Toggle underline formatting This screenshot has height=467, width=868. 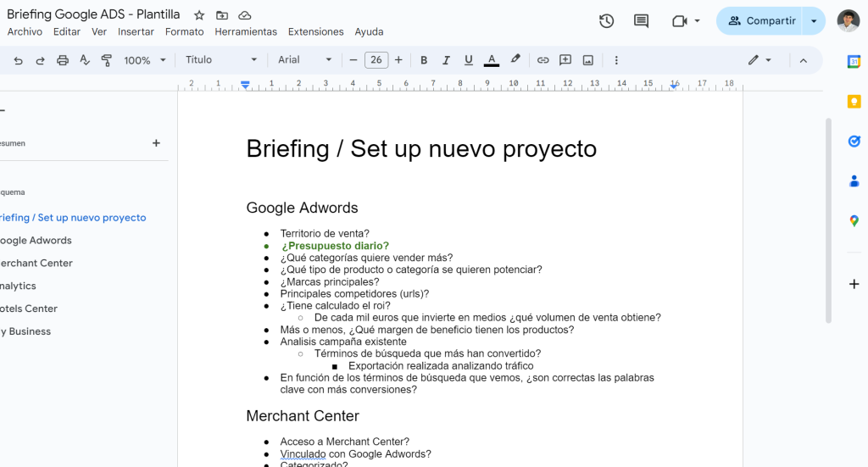[x=469, y=60]
